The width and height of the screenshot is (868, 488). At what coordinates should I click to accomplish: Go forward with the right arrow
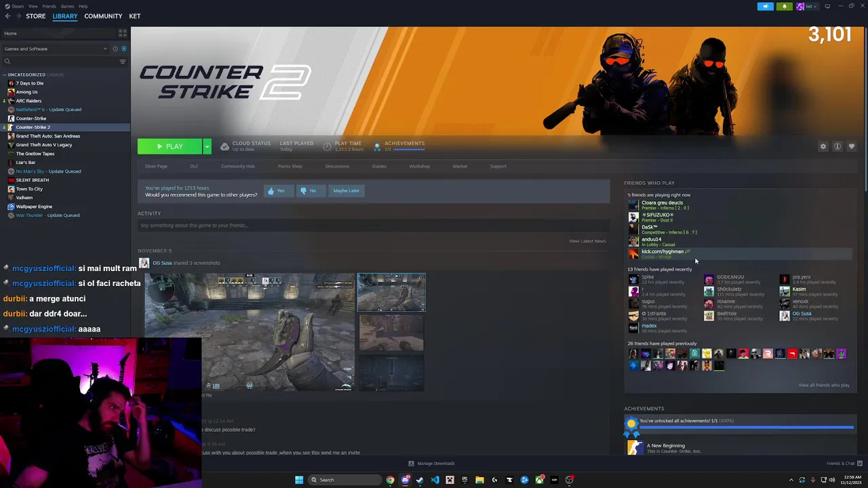(18, 16)
